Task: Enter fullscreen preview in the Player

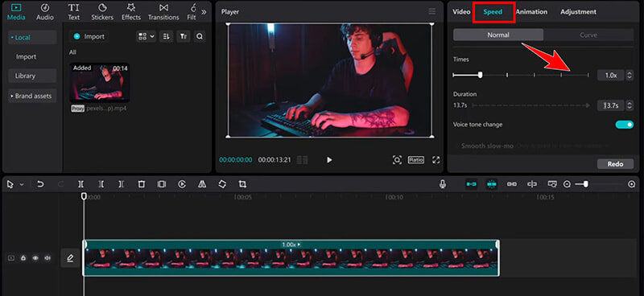Action: tap(436, 160)
